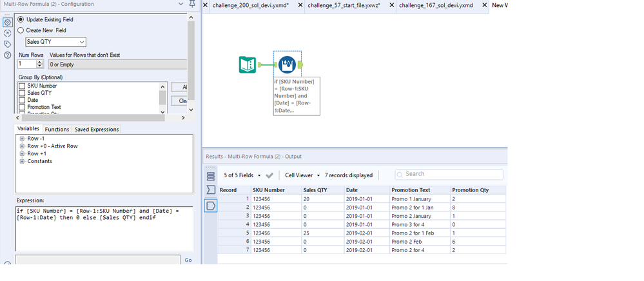The image size is (644, 281).
Task: Expand the Constants node
Action: [x=22, y=161]
